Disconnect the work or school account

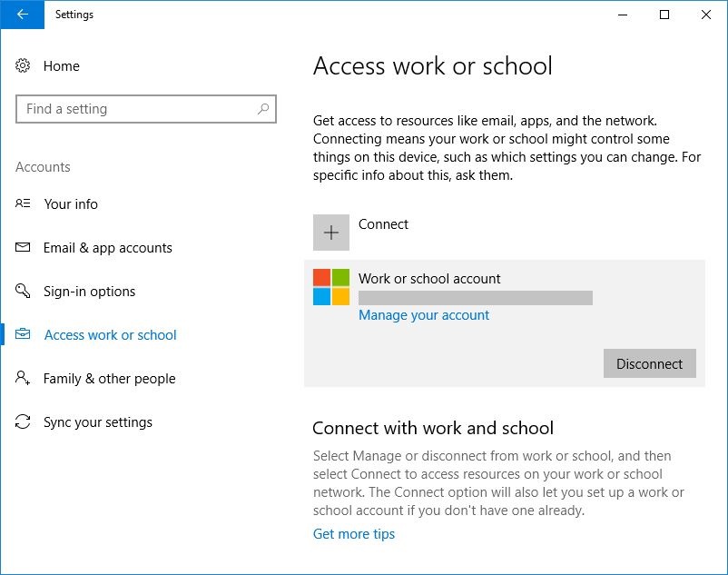(x=649, y=363)
